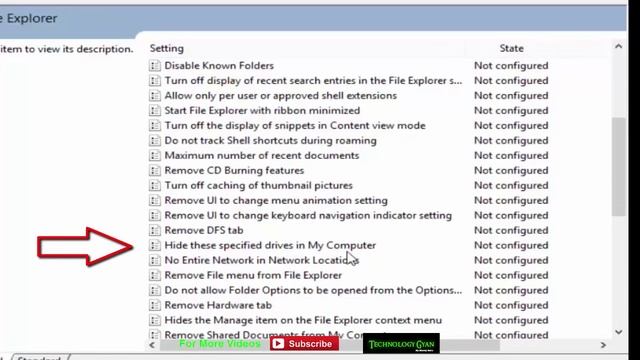Click the icon beside Hides the Manage item setting
This screenshot has width=640, height=360.
155,320
